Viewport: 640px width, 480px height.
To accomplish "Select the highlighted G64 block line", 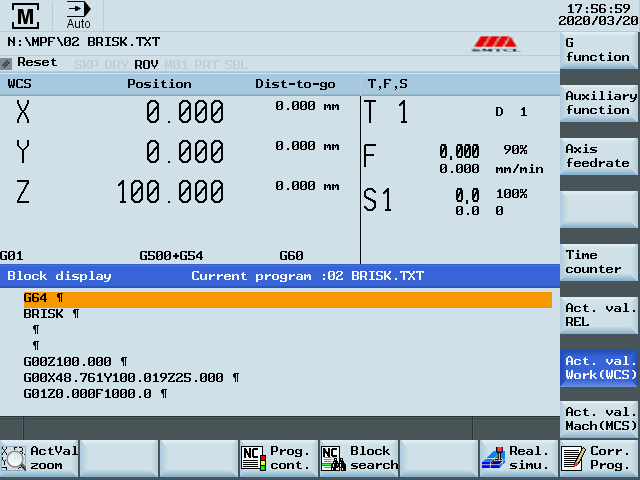I will pyautogui.click(x=288, y=299).
